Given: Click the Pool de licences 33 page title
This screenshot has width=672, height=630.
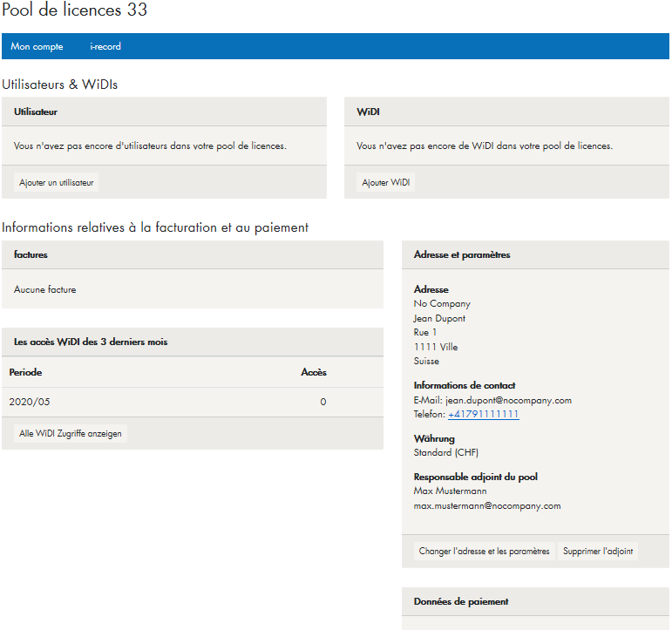Looking at the screenshot, I should pyautogui.click(x=75, y=10).
